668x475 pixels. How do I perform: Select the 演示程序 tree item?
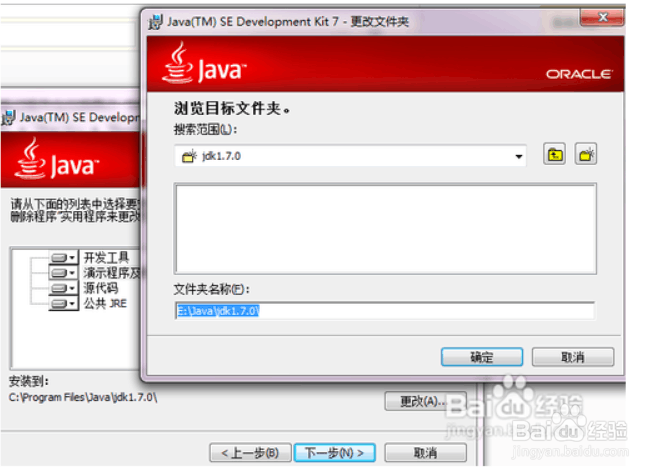point(112,273)
